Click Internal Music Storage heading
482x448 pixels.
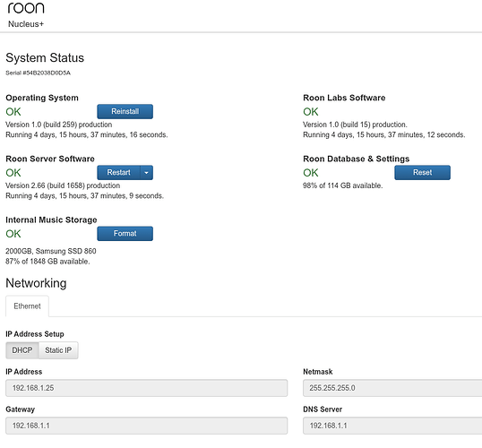coord(51,220)
